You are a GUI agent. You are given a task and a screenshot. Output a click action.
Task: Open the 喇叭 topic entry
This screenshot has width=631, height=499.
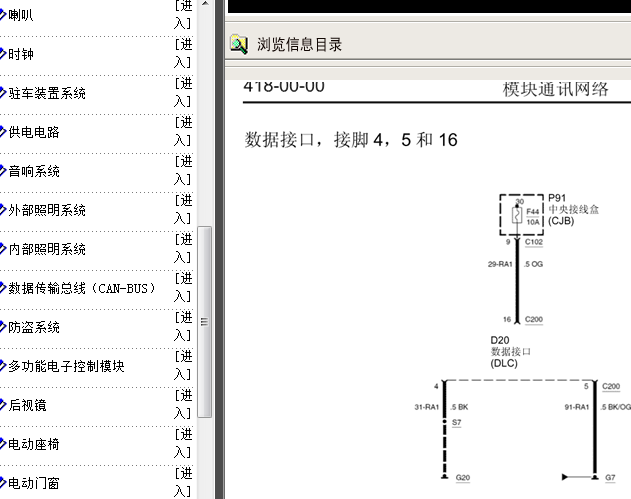tap(21, 15)
